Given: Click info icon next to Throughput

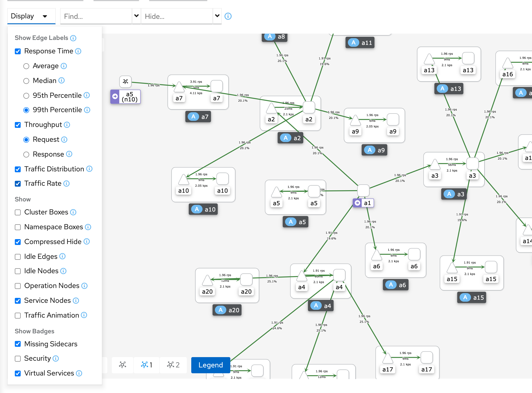Looking at the screenshot, I should pos(67,125).
